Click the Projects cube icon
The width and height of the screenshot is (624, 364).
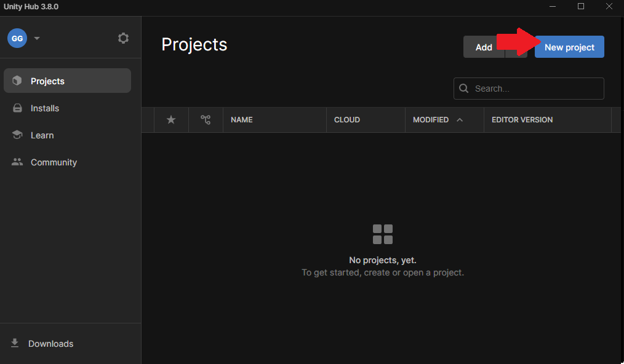coord(17,81)
